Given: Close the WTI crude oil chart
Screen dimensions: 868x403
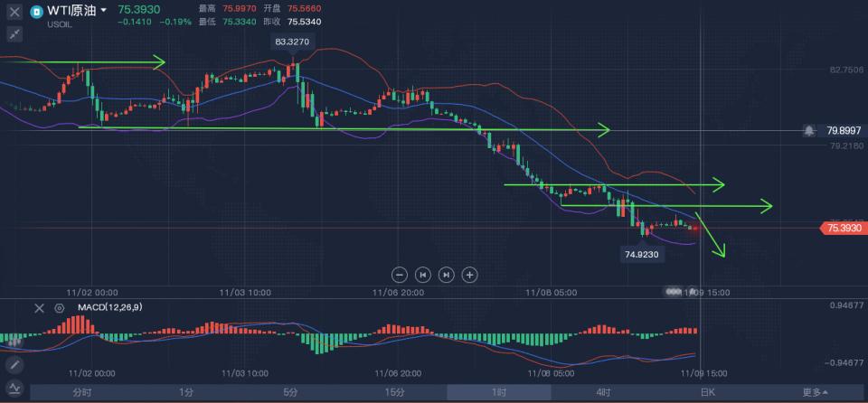Looking at the screenshot, I should click(14, 13).
